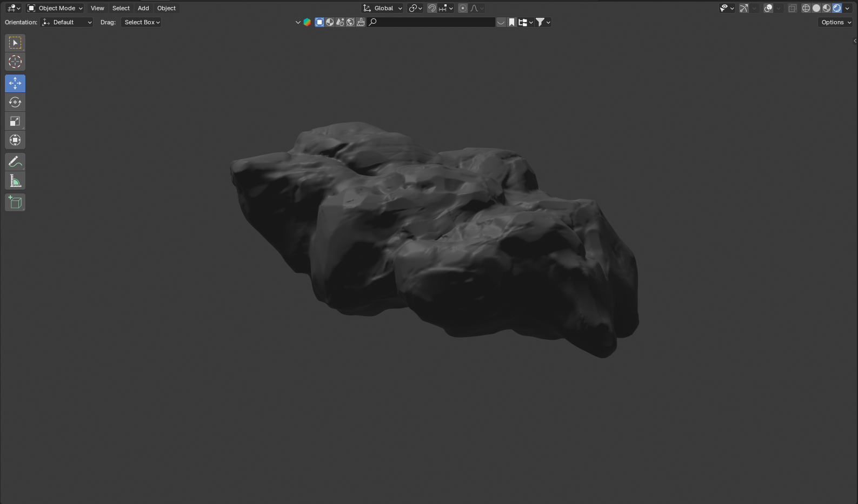The width and height of the screenshot is (858, 504).
Task: Open the editor type menu icon
Action: coord(14,8)
